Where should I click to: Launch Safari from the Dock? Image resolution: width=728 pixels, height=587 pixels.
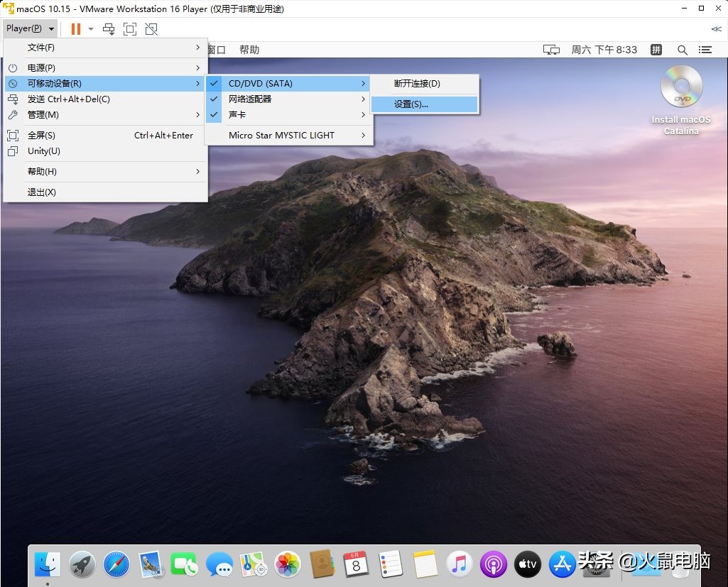click(x=116, y=564)
